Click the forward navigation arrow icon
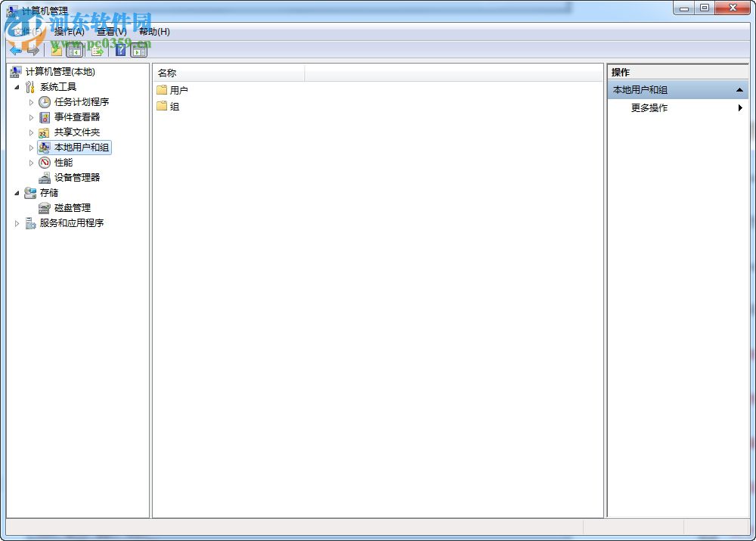756x541 pixels. click(x=33, y=50)
